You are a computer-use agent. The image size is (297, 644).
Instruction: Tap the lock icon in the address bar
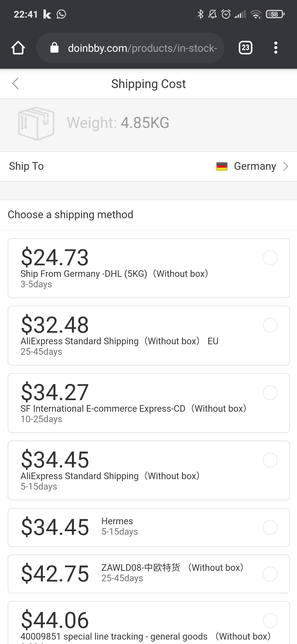click(x=54, y=48)
